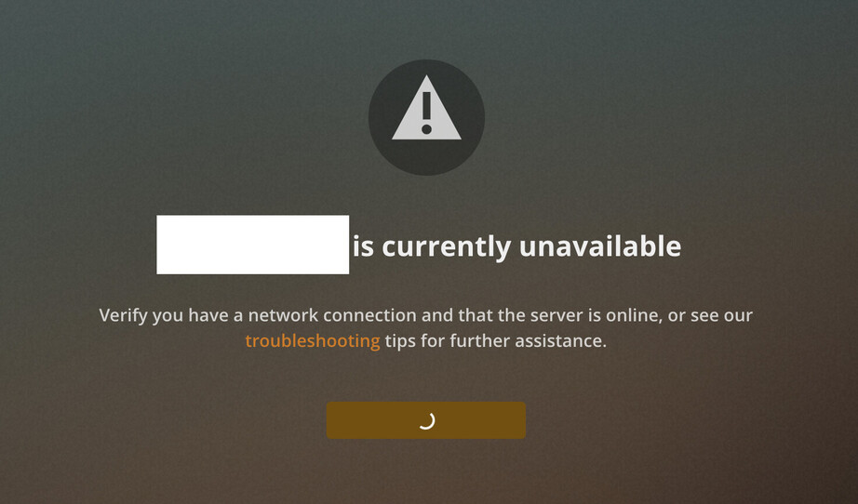Viewport: 858px width, 504px height.
Task: Click the word 'unavailable' in heading
Action: coord(600,245)
